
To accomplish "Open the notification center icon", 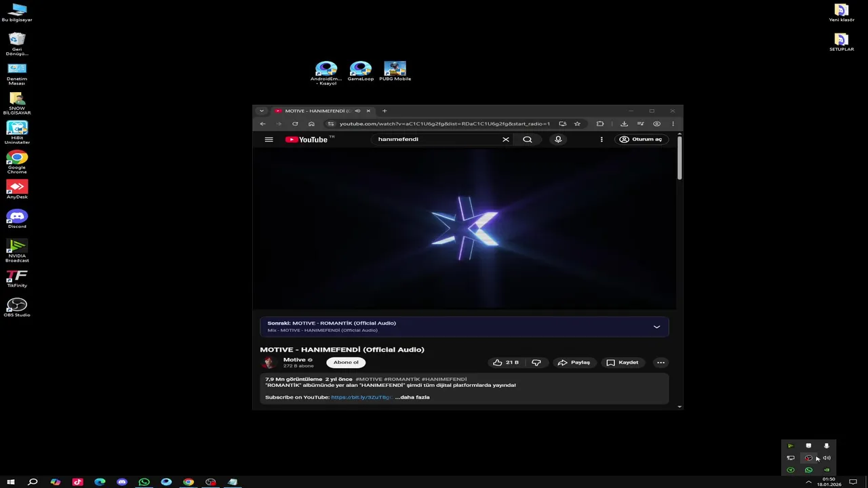I will [853, 482].
